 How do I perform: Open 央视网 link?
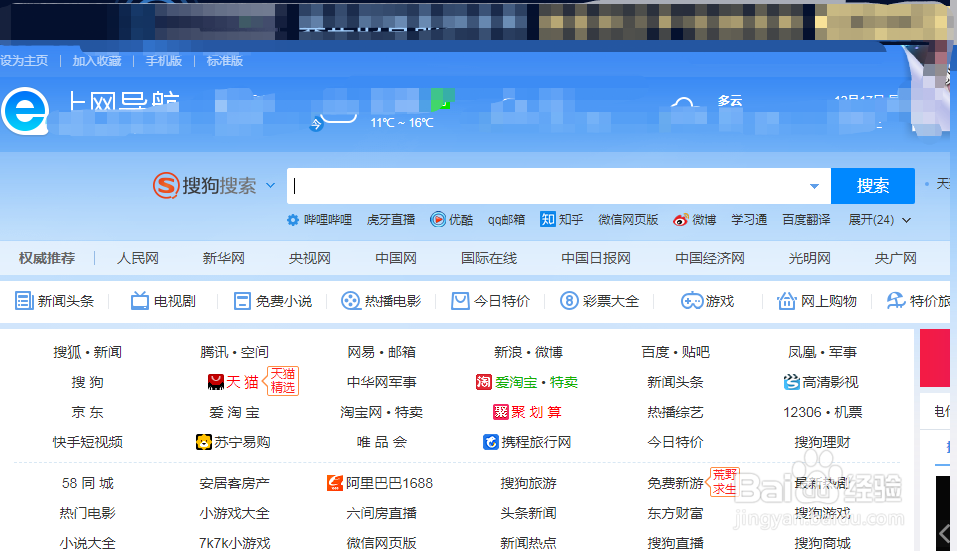309,258
